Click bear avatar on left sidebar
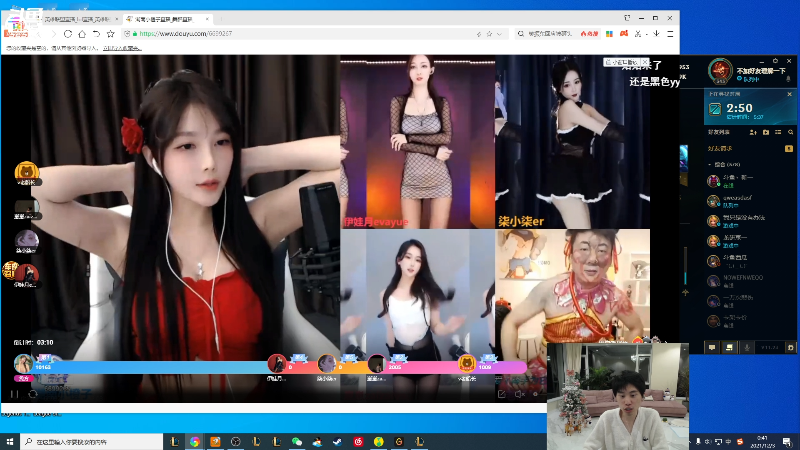Viewport: 800px width, 450px height. pyautogui.click(x=27, y=172)
